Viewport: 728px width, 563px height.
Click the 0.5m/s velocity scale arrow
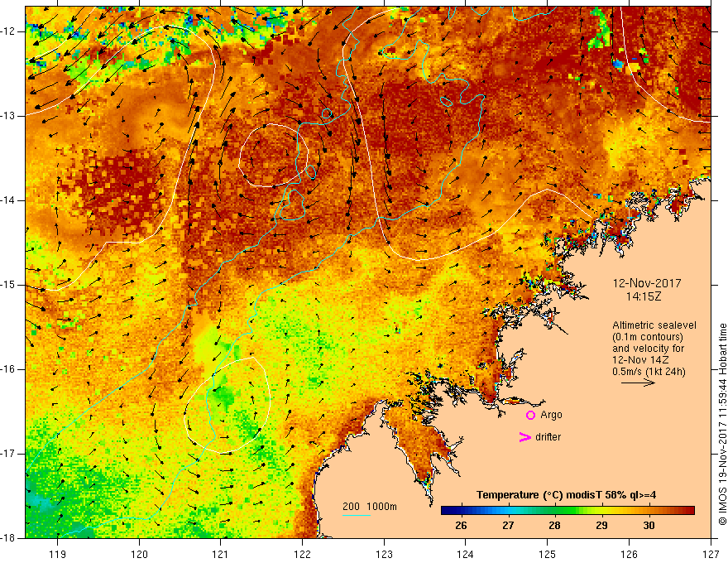coord(638,383)
